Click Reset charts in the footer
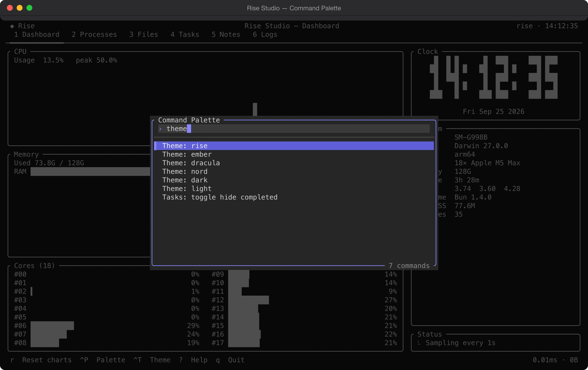The image size is (588, 370). [47, 360]
